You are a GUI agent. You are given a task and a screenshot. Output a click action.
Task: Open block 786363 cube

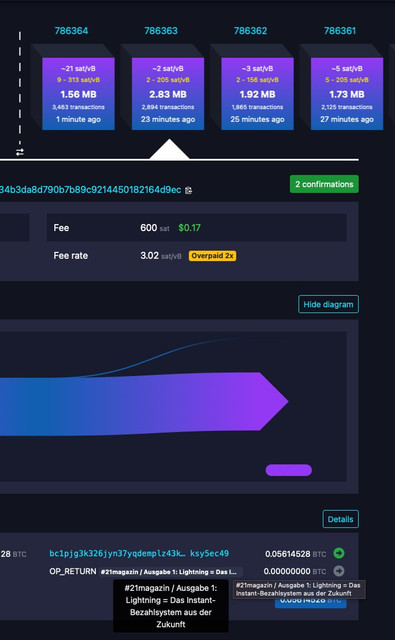click(168, 94)
